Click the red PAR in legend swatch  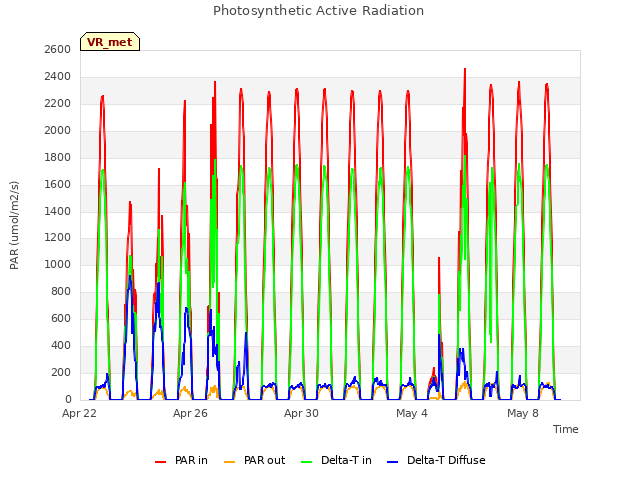(160, 462)
